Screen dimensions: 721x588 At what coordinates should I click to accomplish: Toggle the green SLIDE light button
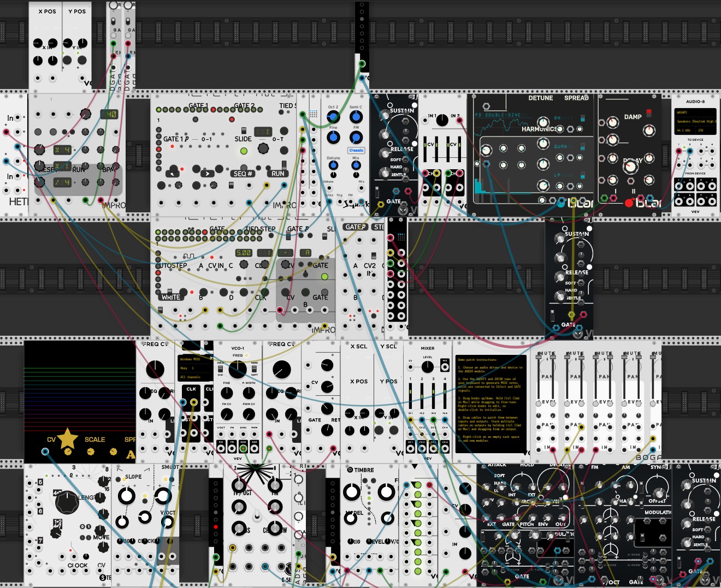coord(244,151)
